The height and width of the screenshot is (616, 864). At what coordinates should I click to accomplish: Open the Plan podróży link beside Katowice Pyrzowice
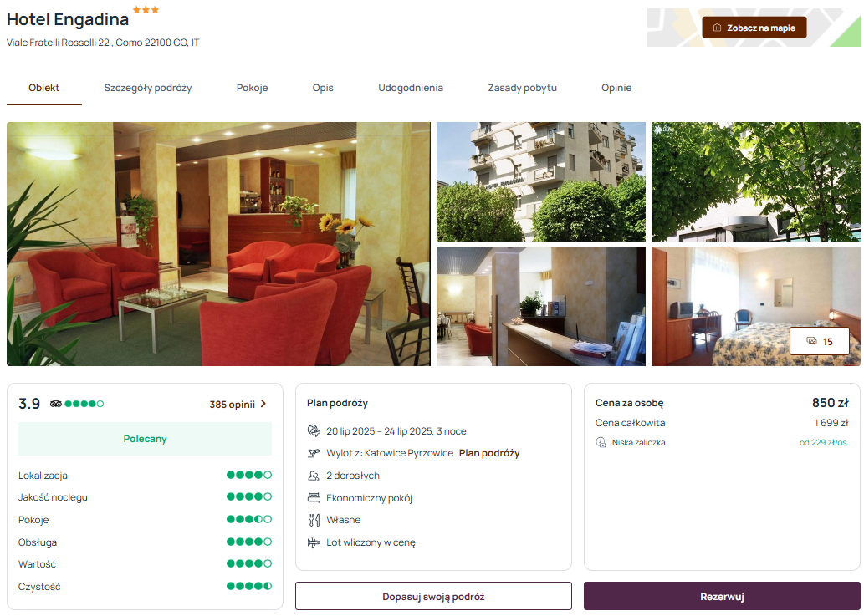pos(489,453)
